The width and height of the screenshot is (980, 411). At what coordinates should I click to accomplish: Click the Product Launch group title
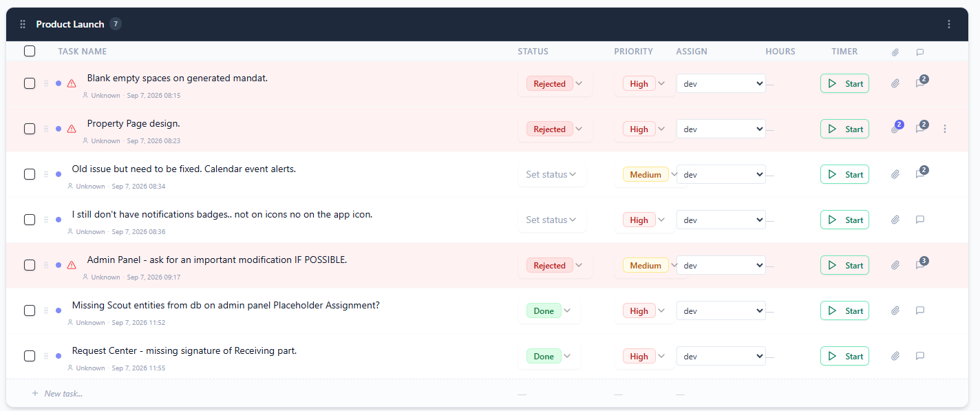[x=70, y=24]
